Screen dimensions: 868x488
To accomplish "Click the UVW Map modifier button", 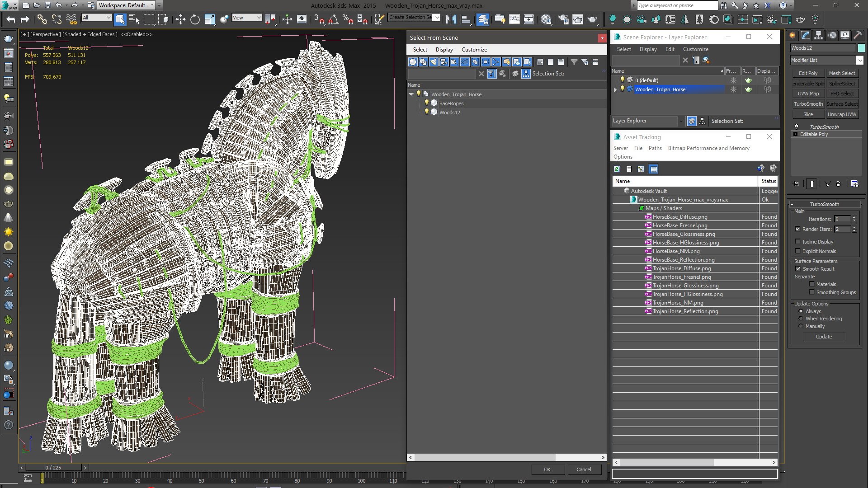I will tap(808, 94).
